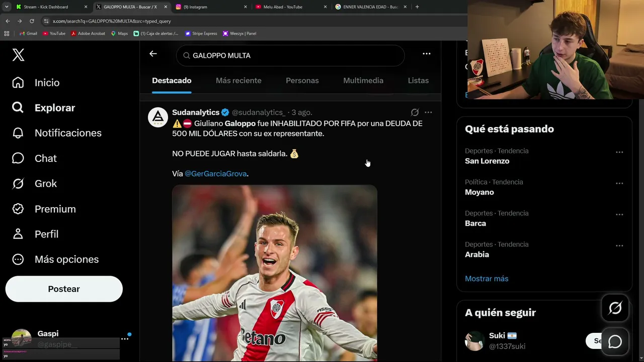The width and height of the screenshot is (644, 362).
Task: Open a new browser tab
Action: coord(417,7)
